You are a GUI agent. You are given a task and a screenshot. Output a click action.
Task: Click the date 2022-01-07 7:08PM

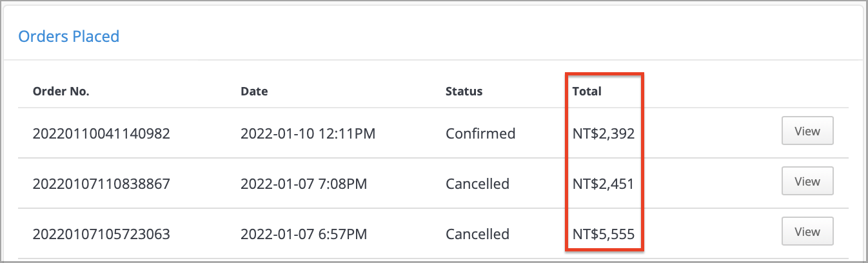point(304,184)
